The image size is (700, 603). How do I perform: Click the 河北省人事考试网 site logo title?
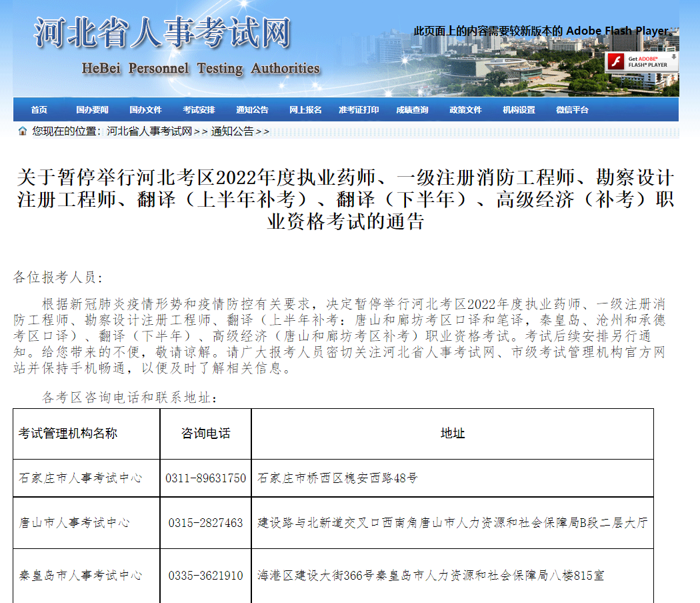click(x=163, y=33)
